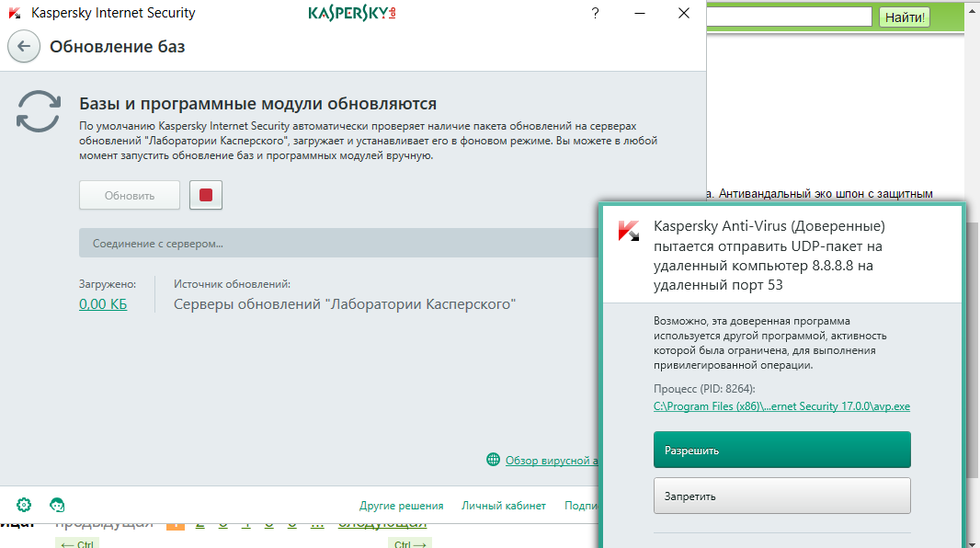Click the Загружено label
Screen dimensions: 980x548
[x=108, y=284]
